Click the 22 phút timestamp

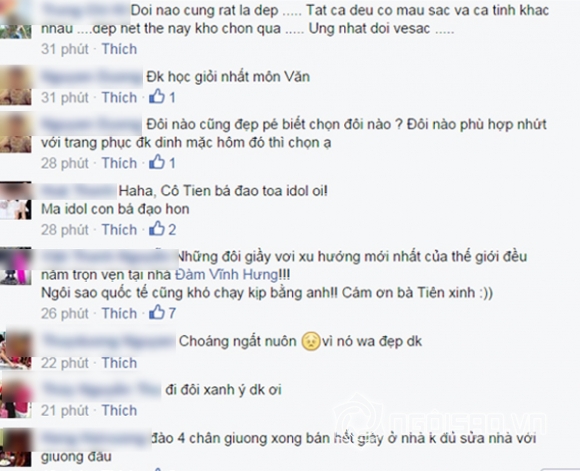click(65, 363)
